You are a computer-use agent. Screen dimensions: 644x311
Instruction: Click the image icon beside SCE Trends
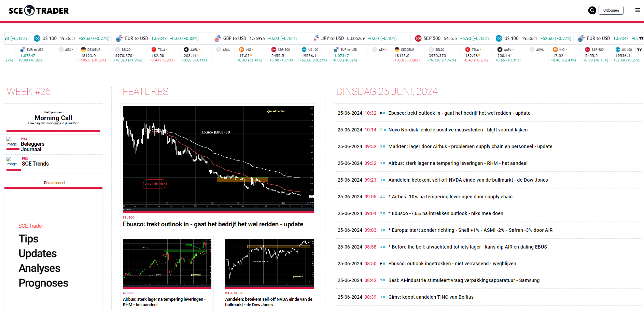[x=12, y=162]
